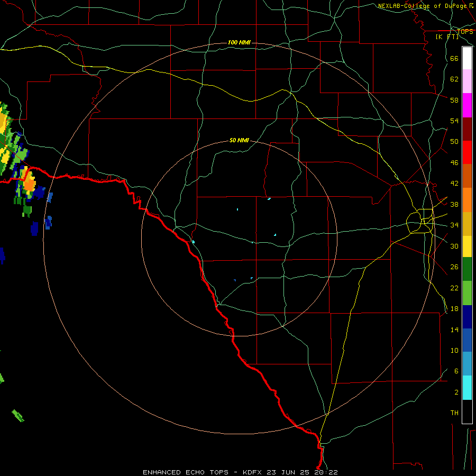Screen dimensions: 476x476
Task: Click the dark red (maroon) legend swatch
Action: tap(467, 129)
